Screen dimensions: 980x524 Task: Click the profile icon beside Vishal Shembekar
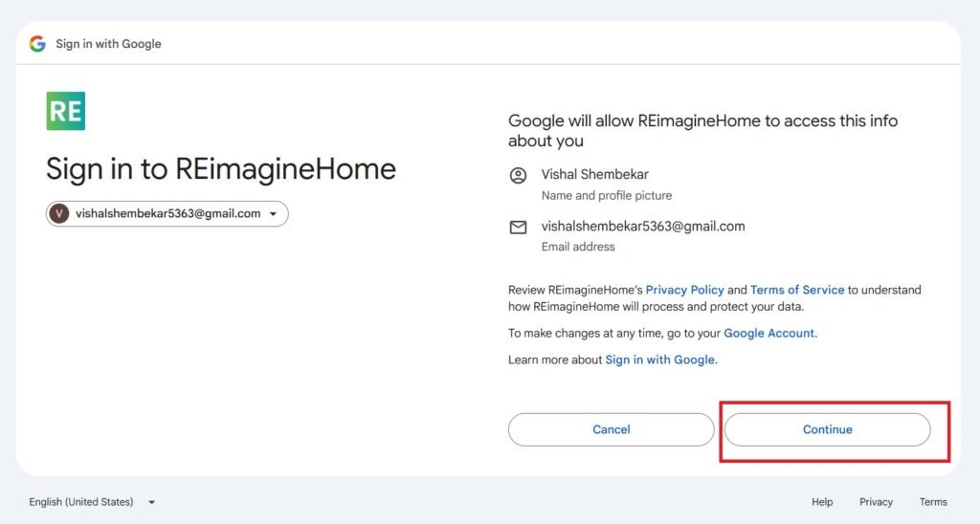coord(518,176)
